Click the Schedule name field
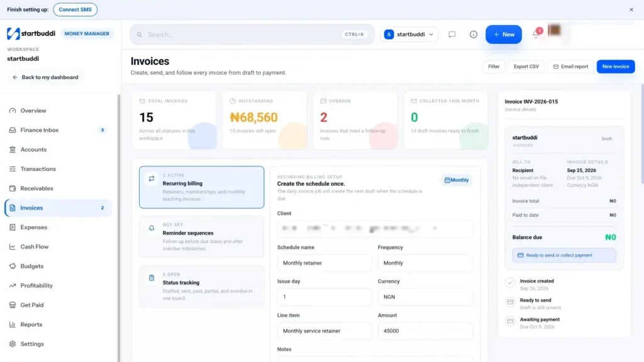Screen dimensions: 644x362 pyautogui.click(x=325, y=263)
